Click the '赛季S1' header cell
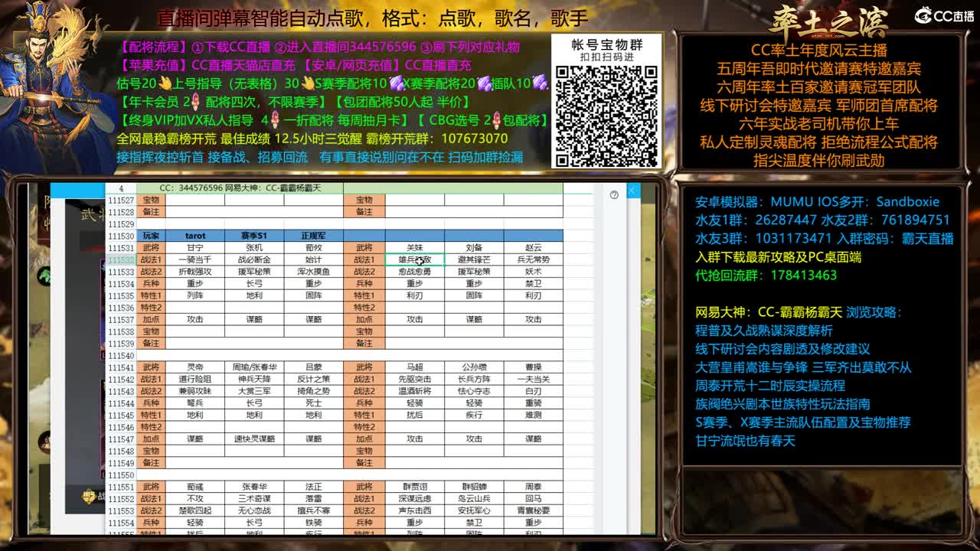980x551 pixels. (x=254, y=236)
